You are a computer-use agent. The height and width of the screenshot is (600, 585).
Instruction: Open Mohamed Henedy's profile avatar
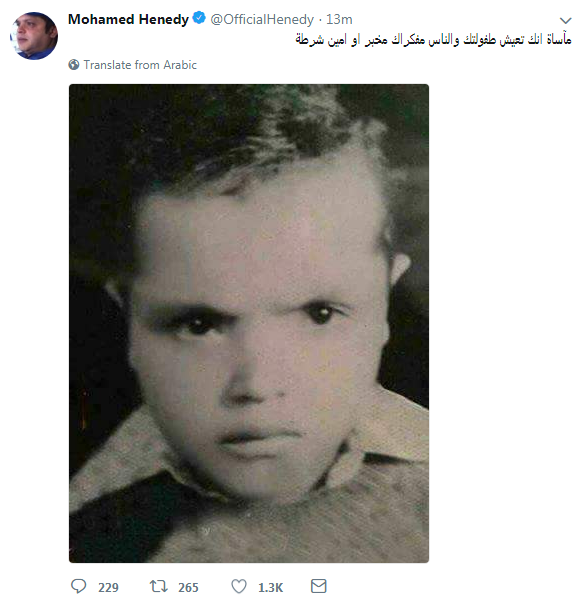tap(34, 36)
